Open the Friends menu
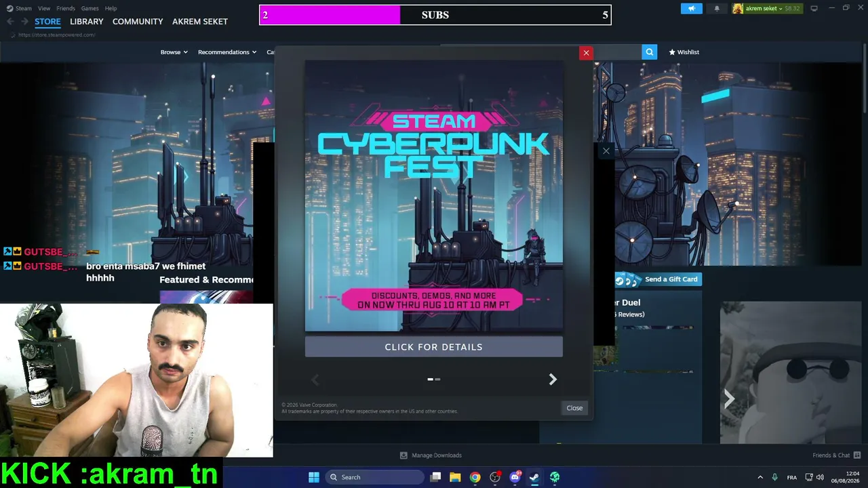Image resolution: width=868 pixels, height=488 pixels. point(66,8)
